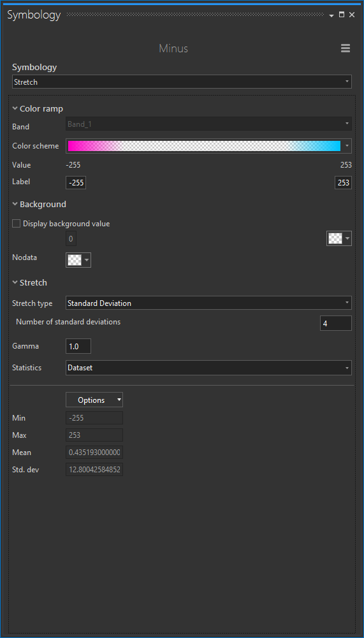Click the minimum Label field showing -255
364x638 pixels.
(x=76, y=183)
